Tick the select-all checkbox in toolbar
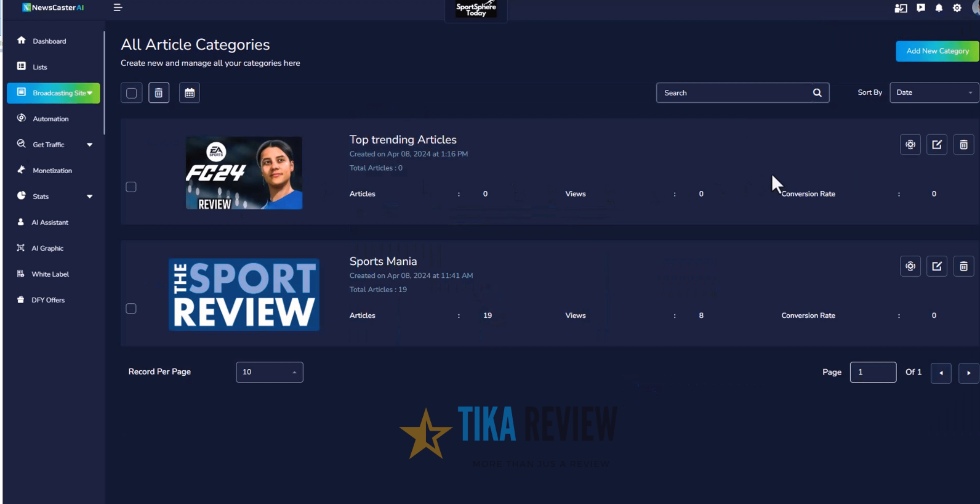 click(131, 93)
